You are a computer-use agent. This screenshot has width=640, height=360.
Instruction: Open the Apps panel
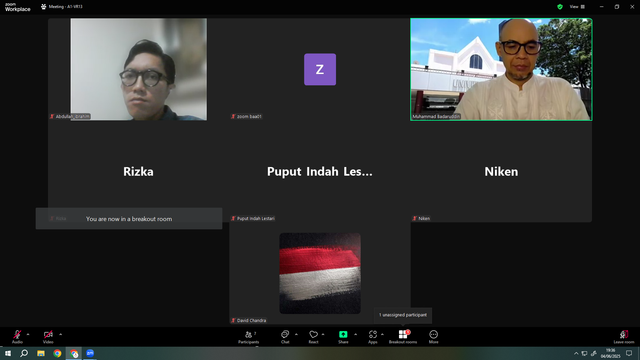(x=373, y=337)
